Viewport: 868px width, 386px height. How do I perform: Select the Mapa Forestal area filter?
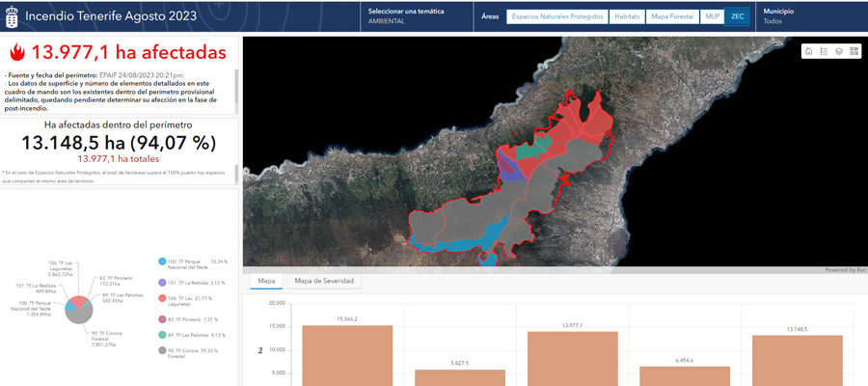672,16
